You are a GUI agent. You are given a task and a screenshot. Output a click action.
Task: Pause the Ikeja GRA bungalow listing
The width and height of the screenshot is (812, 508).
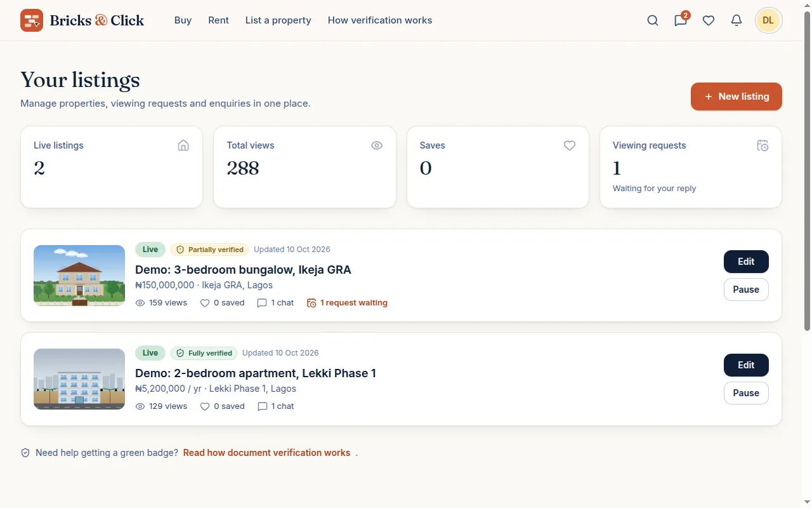746,290
